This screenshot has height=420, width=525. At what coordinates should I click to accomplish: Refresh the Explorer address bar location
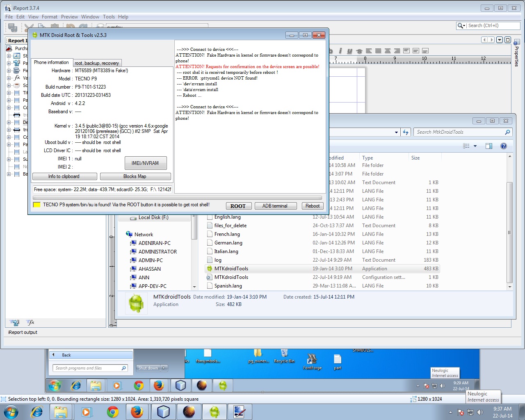click(x=406, y=132)
